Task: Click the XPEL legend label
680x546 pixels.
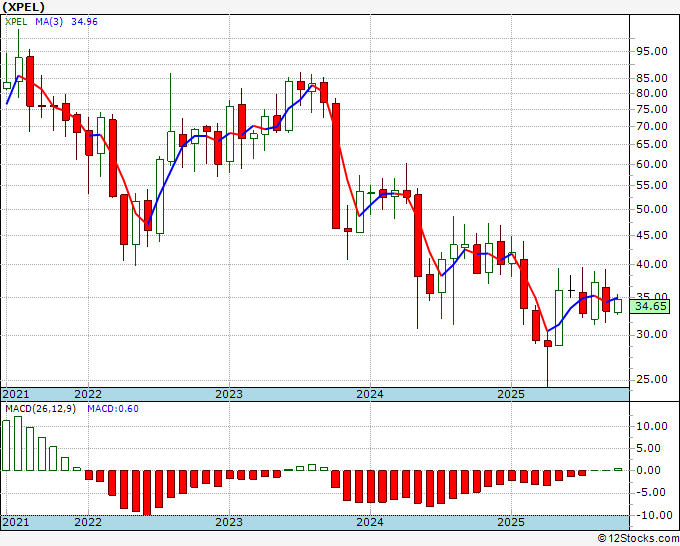Action: 16,22
